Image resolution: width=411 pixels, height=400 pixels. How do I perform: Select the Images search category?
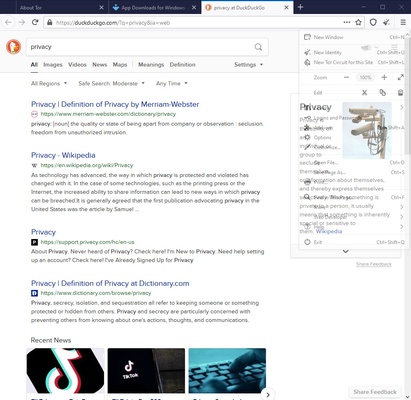(x=53, y=65)
